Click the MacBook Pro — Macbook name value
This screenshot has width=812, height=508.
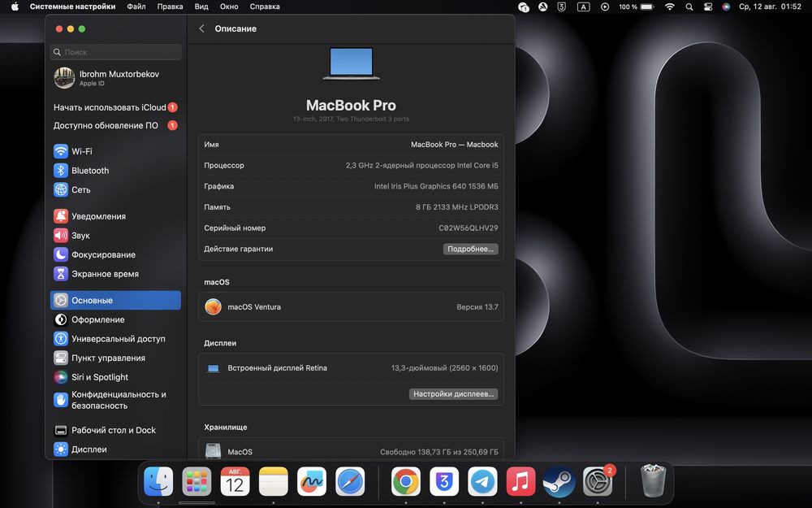tap(455, 145)
